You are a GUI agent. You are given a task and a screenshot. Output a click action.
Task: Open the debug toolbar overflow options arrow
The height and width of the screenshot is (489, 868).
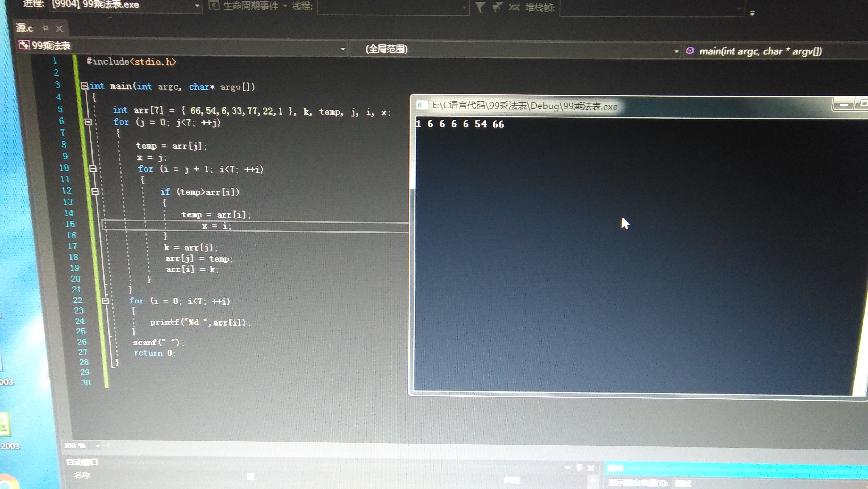click(x=752, y=14)
